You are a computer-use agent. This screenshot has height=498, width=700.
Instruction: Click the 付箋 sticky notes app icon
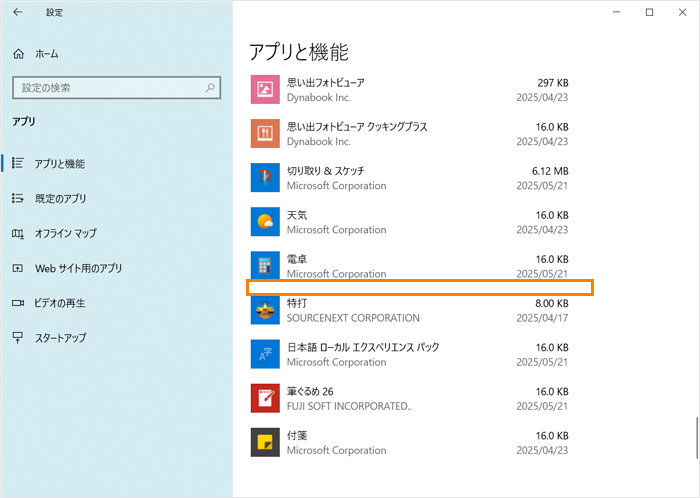click(265, 442)
